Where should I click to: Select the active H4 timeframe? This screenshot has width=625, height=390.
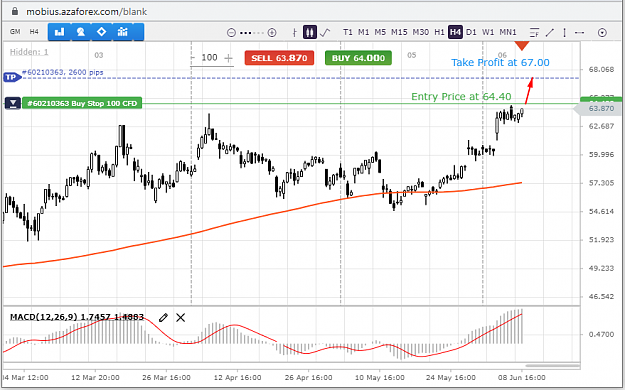(x=455, y=32)
